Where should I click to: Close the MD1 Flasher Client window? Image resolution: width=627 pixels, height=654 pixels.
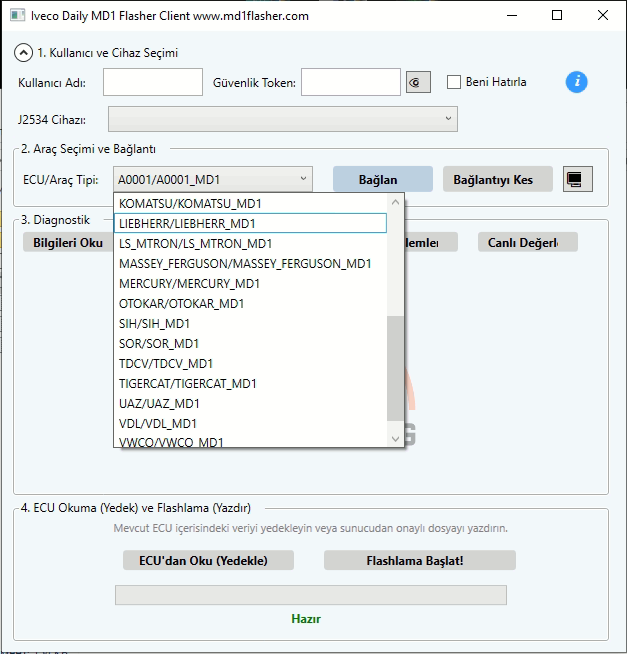[x=602, y=15]
